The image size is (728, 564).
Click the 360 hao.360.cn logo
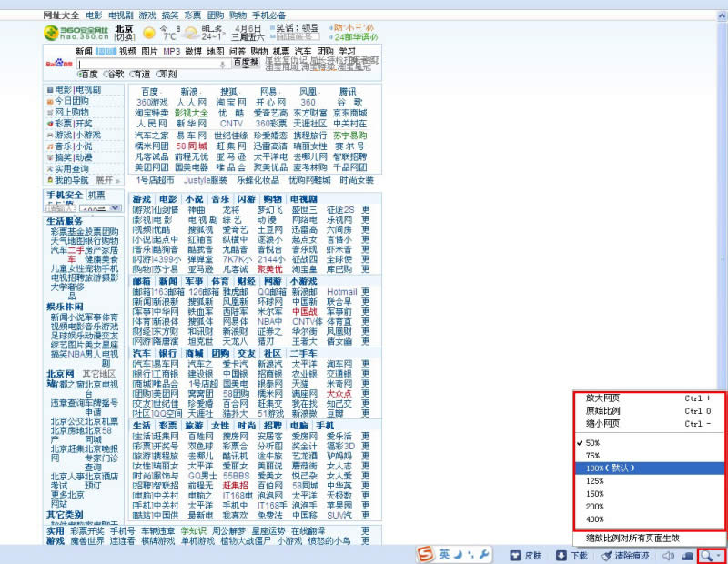76,33
